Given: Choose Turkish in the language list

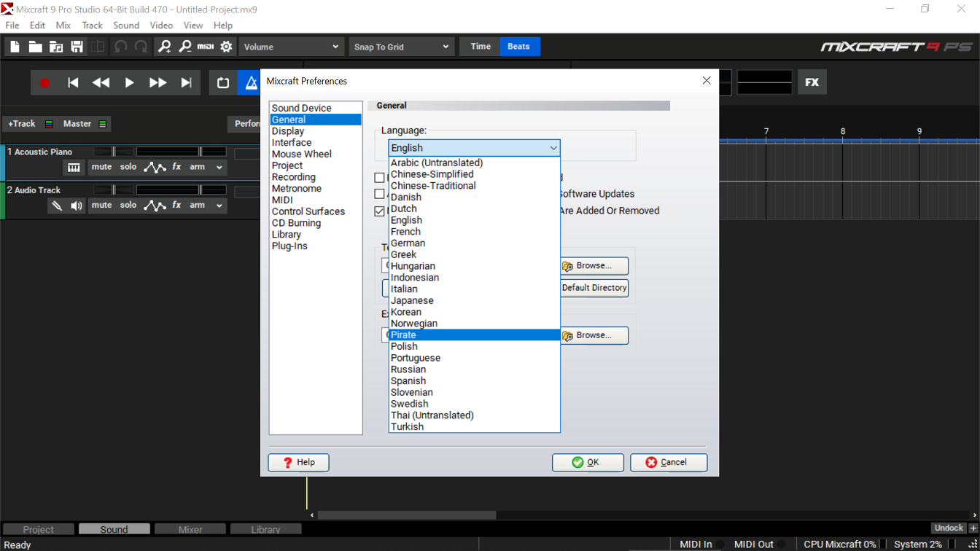Looking at the screenshot, I should pyautogui.click(x=474, y=427).
